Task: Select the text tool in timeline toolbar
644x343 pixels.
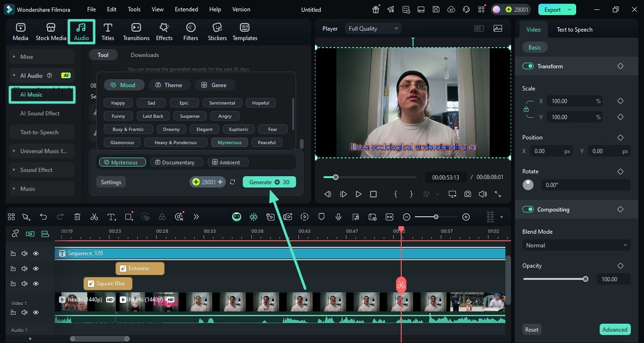Action: (x=111, y=217)
